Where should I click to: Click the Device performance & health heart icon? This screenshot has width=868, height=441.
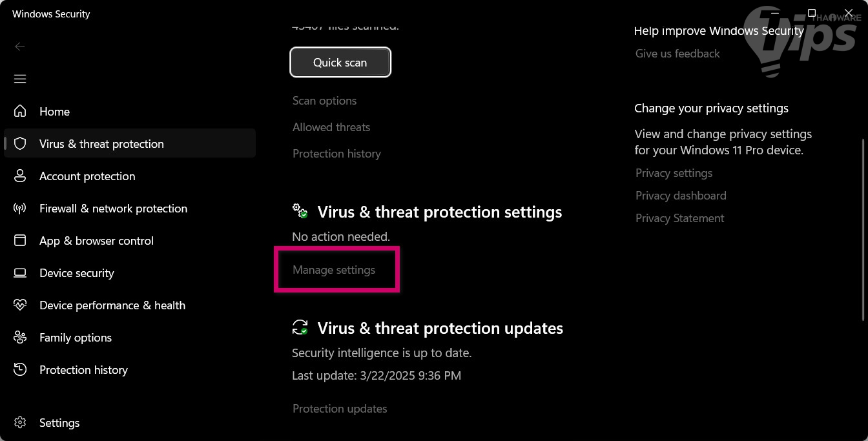point(20,305)
